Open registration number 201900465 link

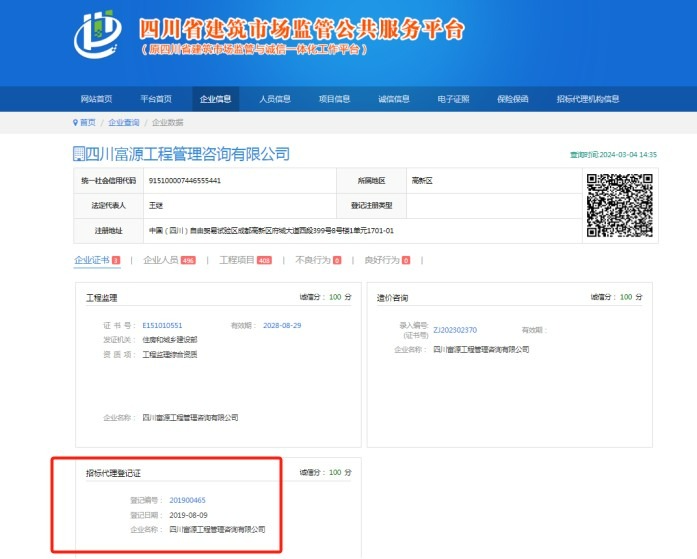pyautogui.click(x=188, y=500)
